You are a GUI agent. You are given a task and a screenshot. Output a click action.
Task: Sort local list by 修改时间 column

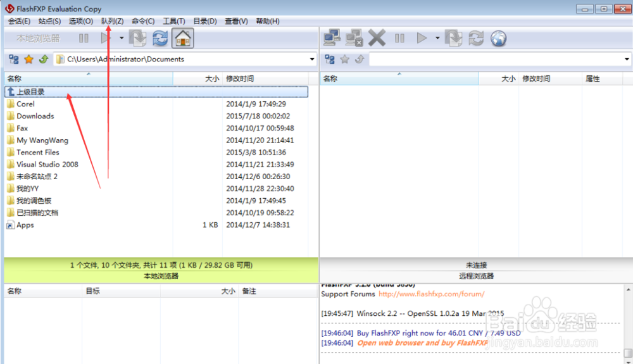[x=265, y=78]
